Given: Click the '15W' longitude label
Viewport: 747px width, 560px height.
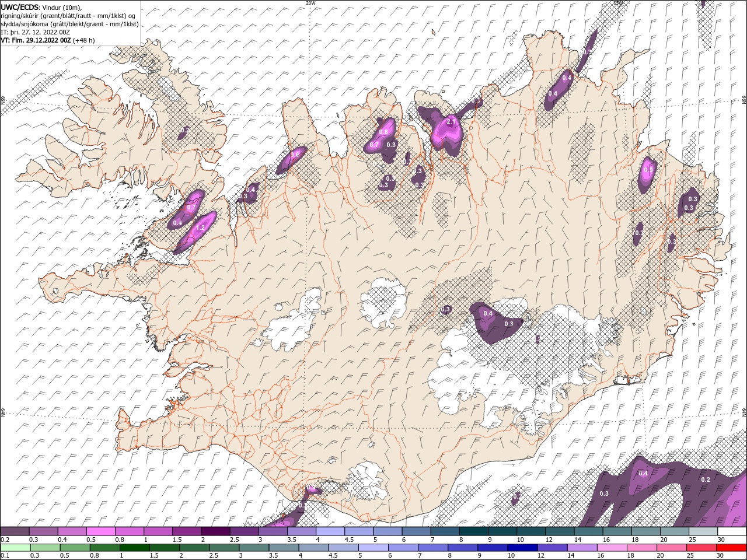Looking at the screenshot, I should click(618, 3).
